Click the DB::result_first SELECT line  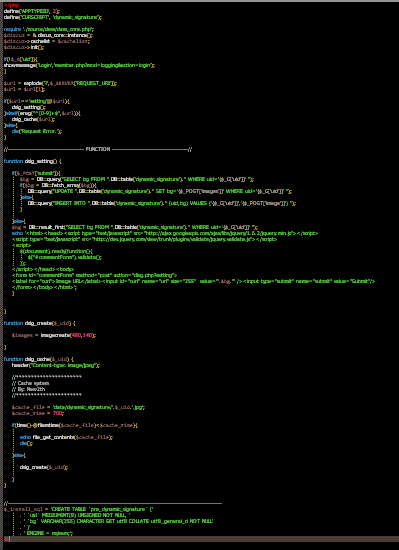coord(135,227)
